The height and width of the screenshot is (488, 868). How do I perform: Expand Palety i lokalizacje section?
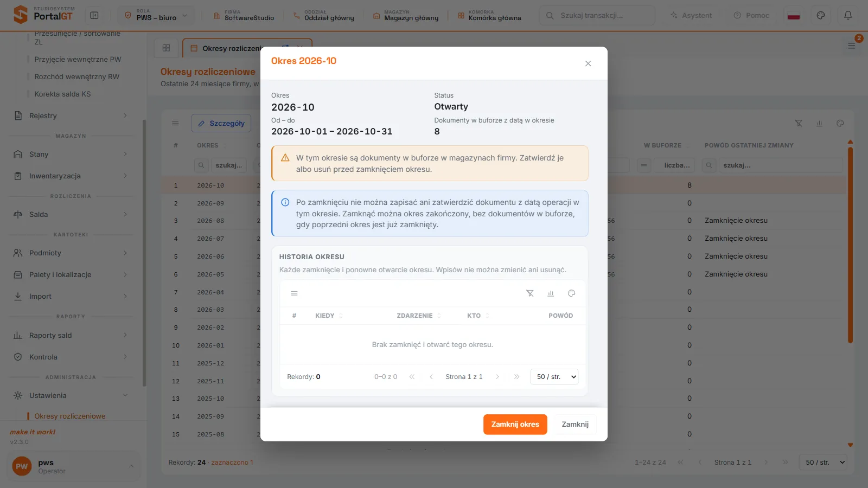(x=71, y=274)
